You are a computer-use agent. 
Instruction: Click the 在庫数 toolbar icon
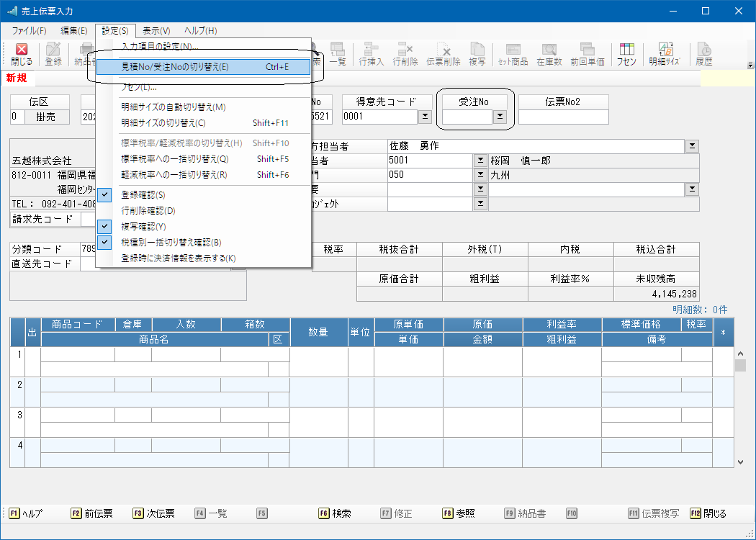coord(549,54)
